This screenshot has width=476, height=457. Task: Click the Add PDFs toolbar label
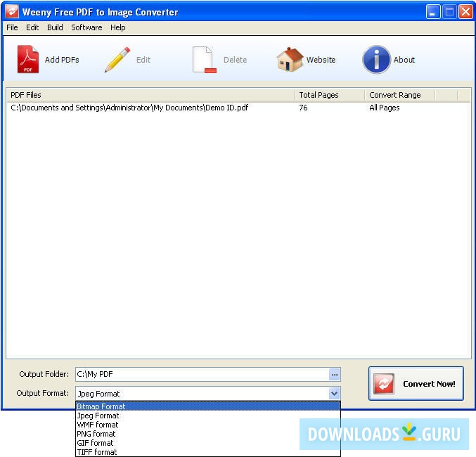pyautogui.click(x=62, y=60)
